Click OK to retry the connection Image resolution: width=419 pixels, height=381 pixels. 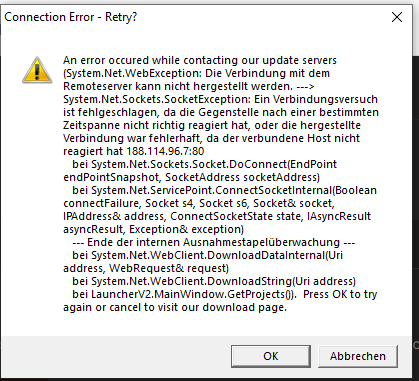coord(271,356)
